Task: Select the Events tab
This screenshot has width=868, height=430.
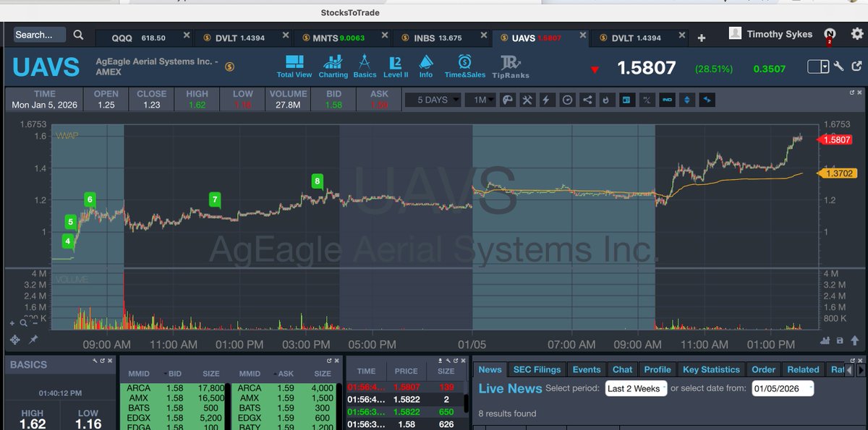Action: [x=587, y=369]
